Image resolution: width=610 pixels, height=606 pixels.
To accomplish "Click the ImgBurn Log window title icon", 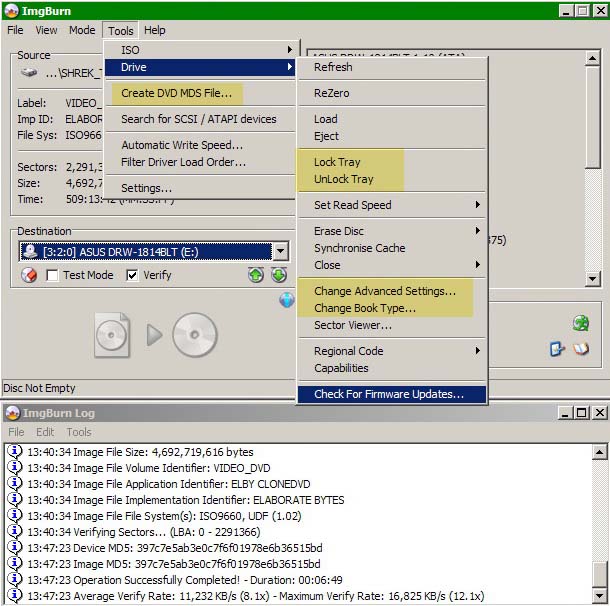I will (12, 413).
